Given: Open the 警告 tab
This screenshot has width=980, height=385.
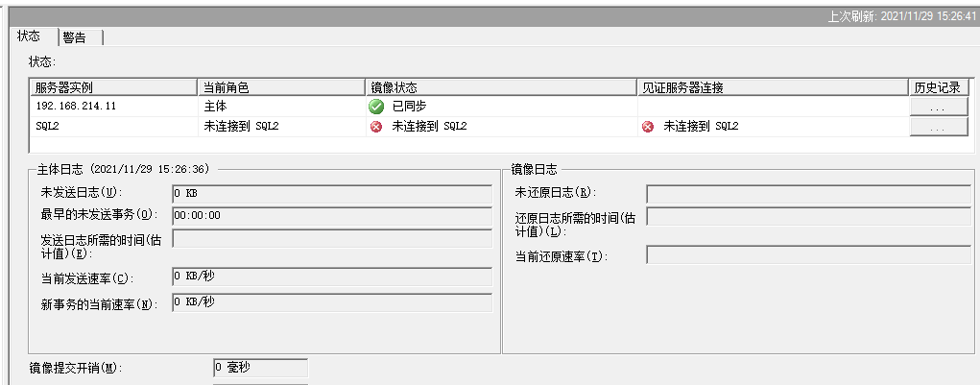Looking at the screenshot, I should click(74, 37).
